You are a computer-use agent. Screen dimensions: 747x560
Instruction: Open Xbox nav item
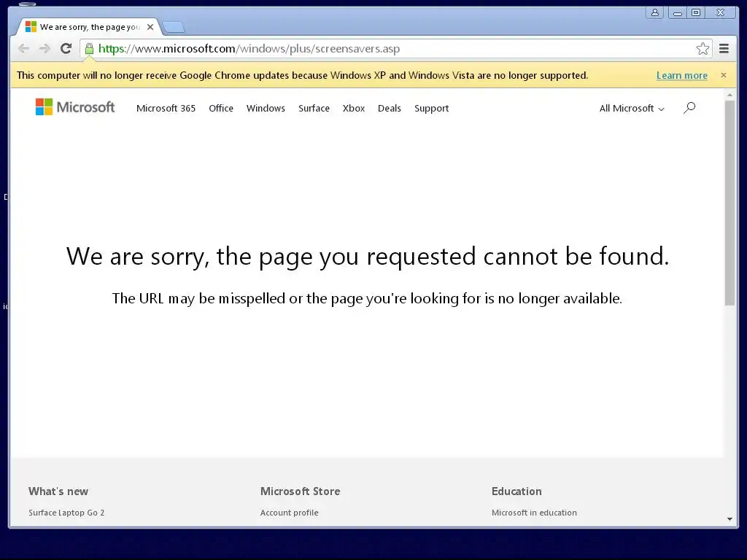click(x=354, y=108)
